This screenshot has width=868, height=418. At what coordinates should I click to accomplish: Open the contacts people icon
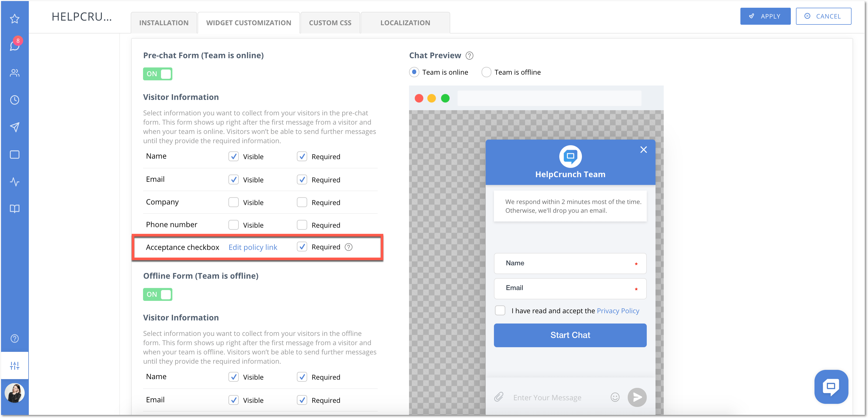coord(14,73)
